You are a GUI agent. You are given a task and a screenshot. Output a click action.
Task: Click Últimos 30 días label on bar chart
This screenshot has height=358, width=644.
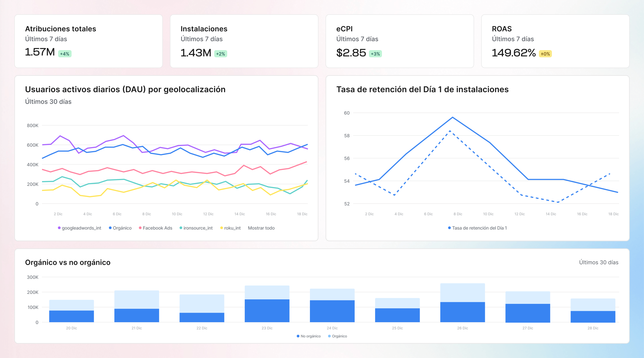[598, 262]
